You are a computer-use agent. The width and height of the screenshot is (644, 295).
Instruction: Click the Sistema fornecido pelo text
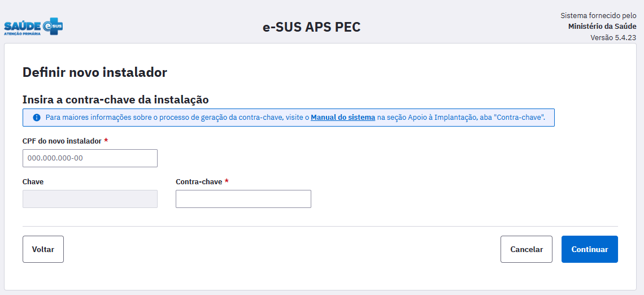[x=598, y=16]
